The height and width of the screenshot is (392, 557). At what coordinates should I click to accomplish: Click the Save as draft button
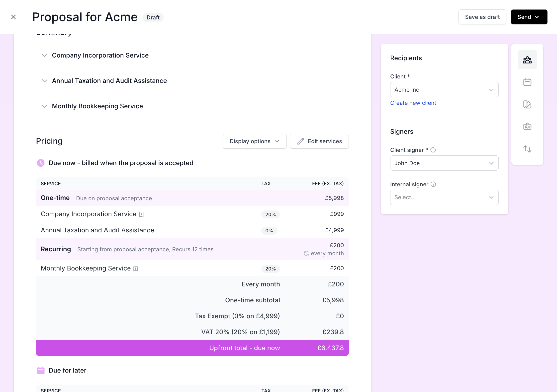click(x=482, y=17)
